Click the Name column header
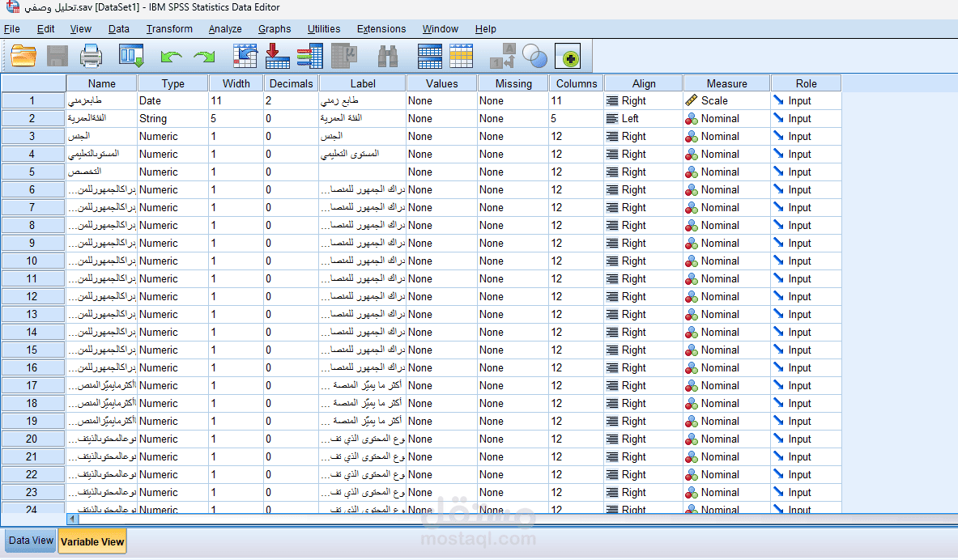The height and width of the screenshot is (560, 958). 101,83
